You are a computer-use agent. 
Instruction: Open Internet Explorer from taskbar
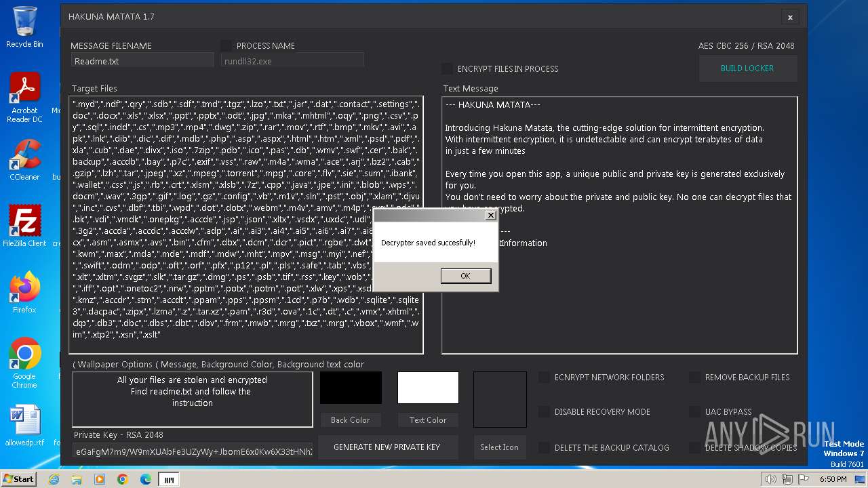point(54,479)
